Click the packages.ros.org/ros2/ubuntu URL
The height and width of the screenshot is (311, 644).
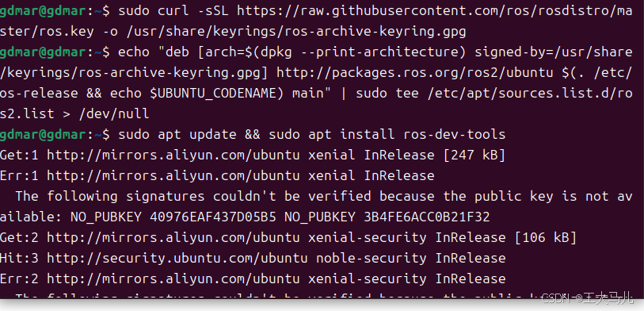tap(415, 73)
